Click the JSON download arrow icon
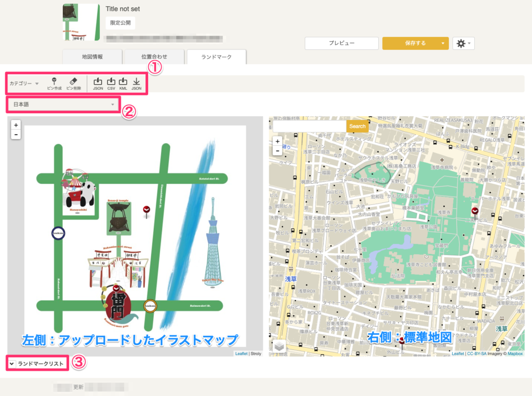The image size is (532, 396). (136, 83)
